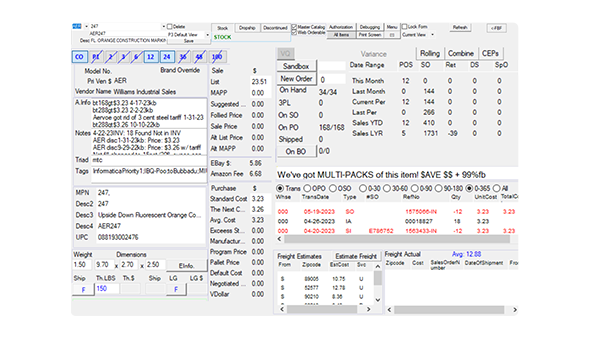
Task: Click the On BO button
Action: point(296,151)
